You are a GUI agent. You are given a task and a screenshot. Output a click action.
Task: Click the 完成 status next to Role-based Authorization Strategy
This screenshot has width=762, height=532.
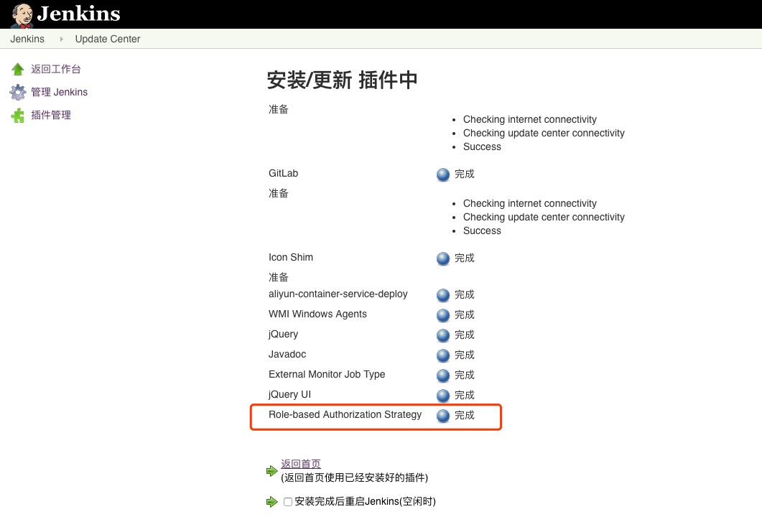pos(465,416)
